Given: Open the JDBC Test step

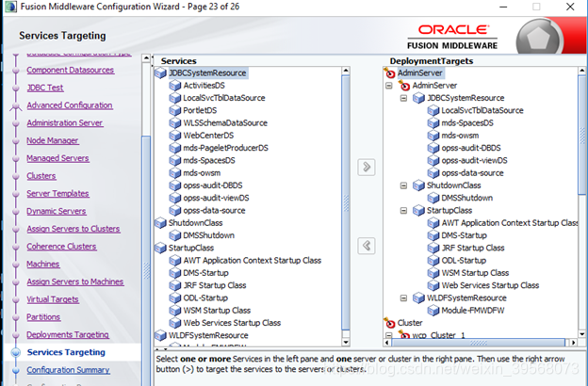Looking at the screenshot, I should pos(45,88).
